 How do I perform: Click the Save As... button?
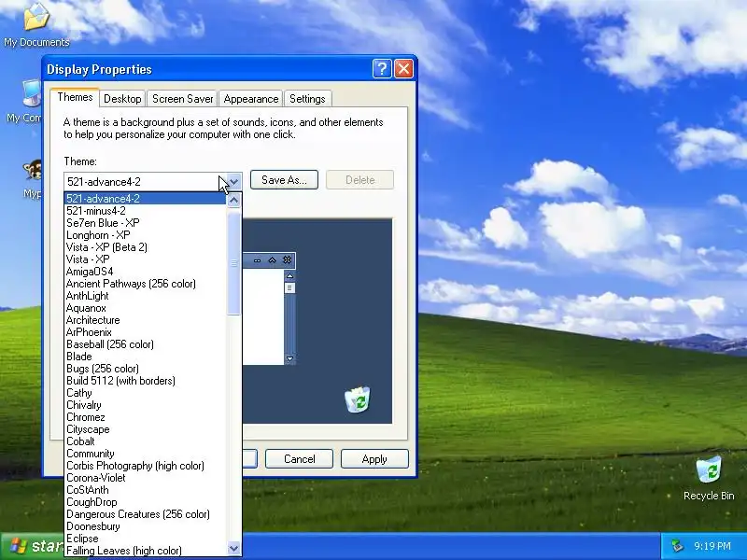[x=284, y=180]
